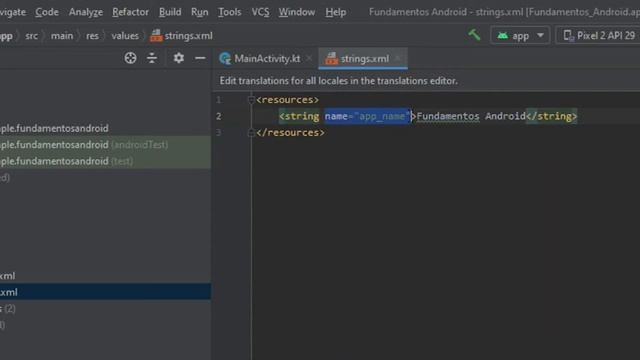
Task: Close the MainActivity.kt tab
Action: (309, 59)
